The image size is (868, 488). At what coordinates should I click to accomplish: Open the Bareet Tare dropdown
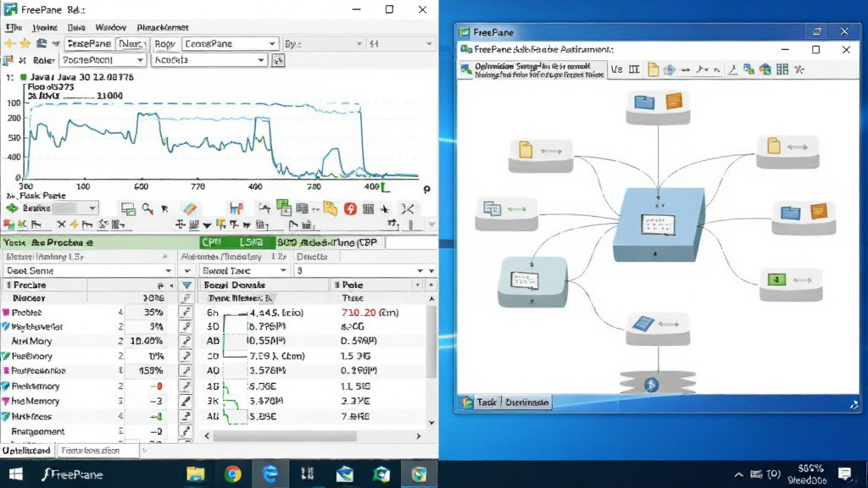coord(244,270)
